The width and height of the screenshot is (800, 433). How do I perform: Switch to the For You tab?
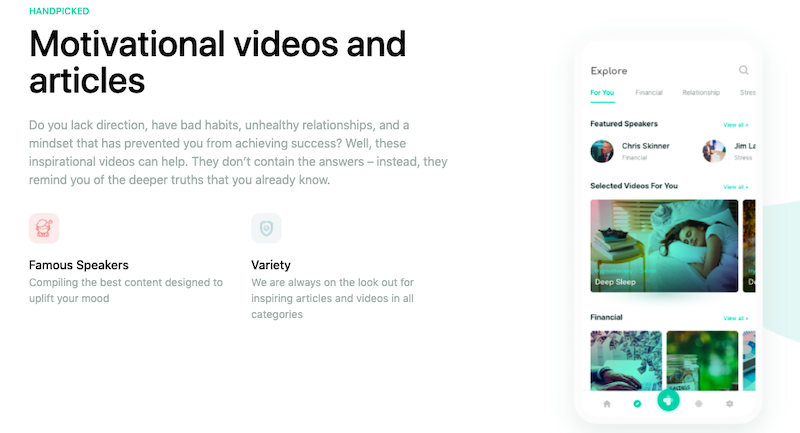click(x=602, y=93)
